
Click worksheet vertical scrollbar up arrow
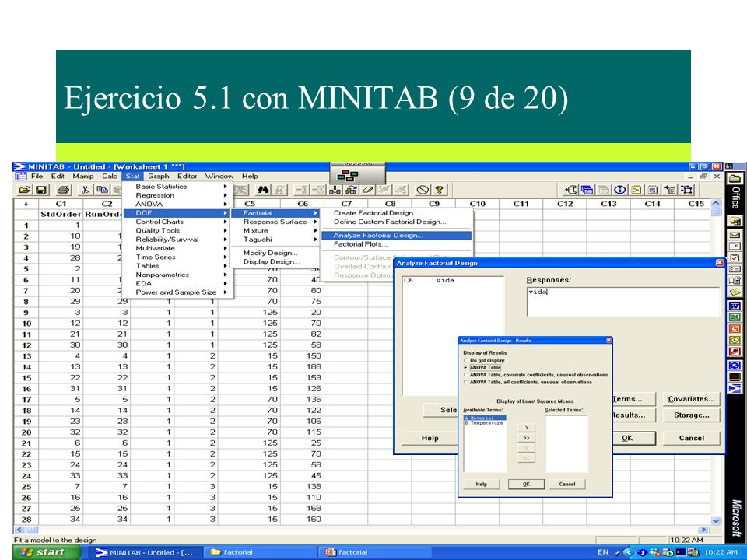point(716,204)
